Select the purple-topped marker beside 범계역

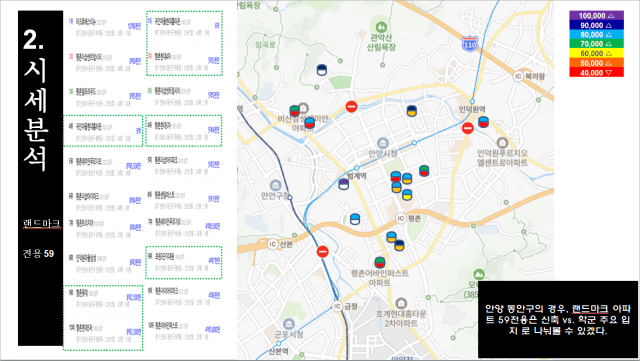click(344, 184)
